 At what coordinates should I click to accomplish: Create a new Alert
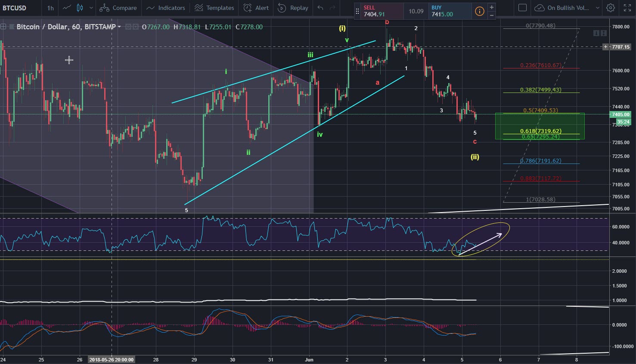click(x=256, y=8)
